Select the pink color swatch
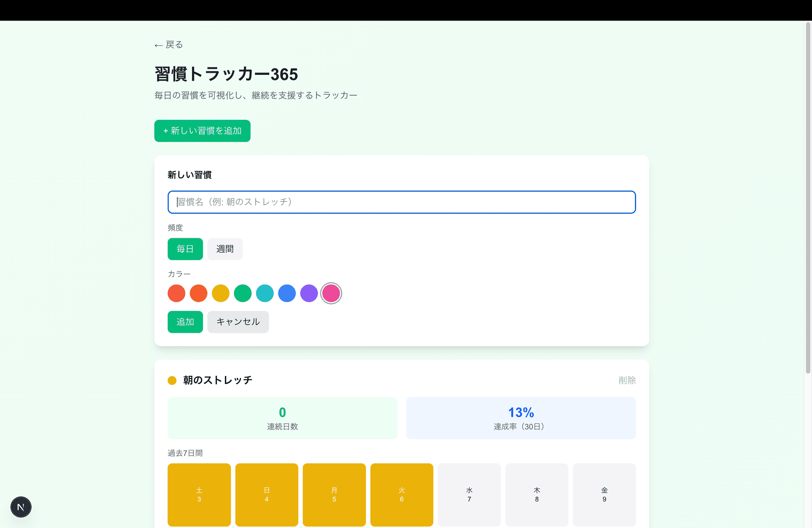This screenshot has width=812, height=528. click(x=331, y=293)
